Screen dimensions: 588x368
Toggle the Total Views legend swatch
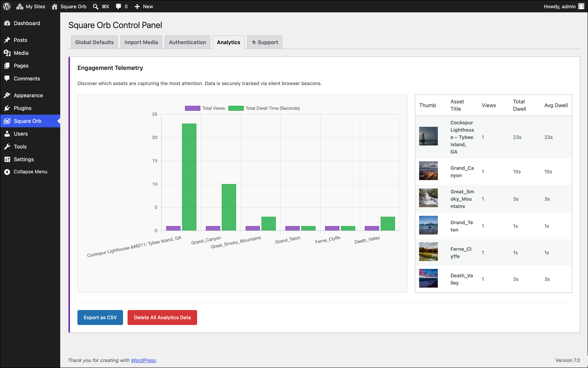[192, 108]
